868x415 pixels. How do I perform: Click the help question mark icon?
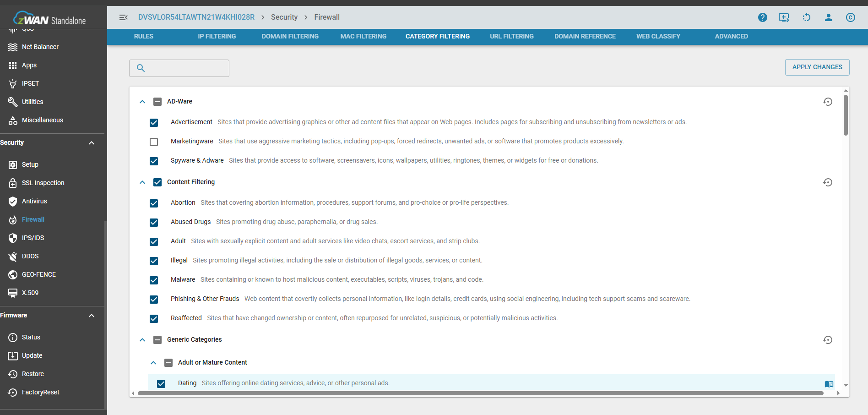pyautogui.click(x=762, y=17)
